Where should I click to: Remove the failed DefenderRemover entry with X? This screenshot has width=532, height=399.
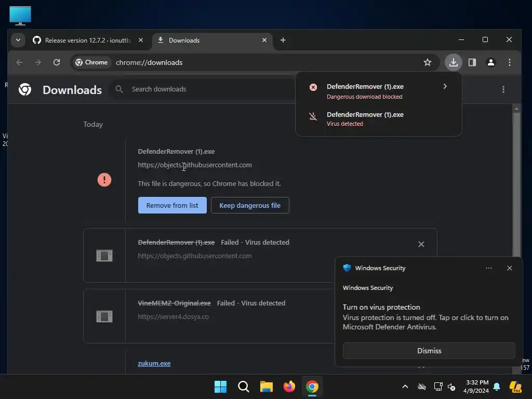pos(421,244)
